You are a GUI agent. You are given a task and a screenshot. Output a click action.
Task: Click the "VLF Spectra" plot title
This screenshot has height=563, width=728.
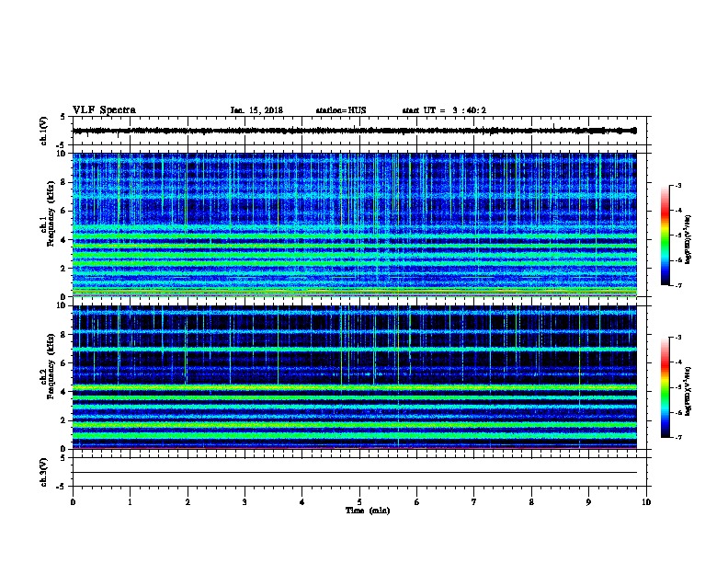(104, 110)
